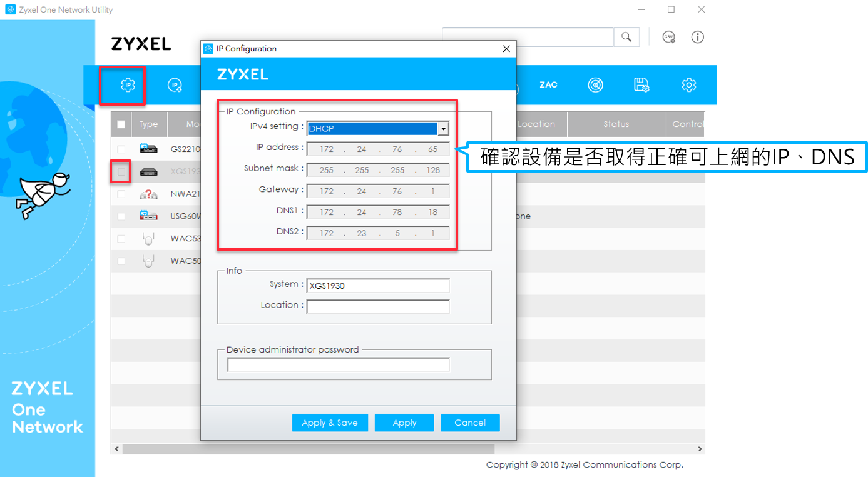The width and height of the screenshot is (868, 477).
Task: Click the USG60W gateway device icon
Action: (x=148, y=216)
